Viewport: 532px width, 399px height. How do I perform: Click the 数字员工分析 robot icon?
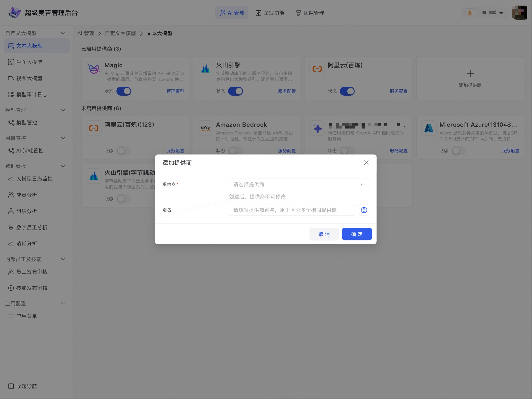pyautogui.click(x=11, y=227)
